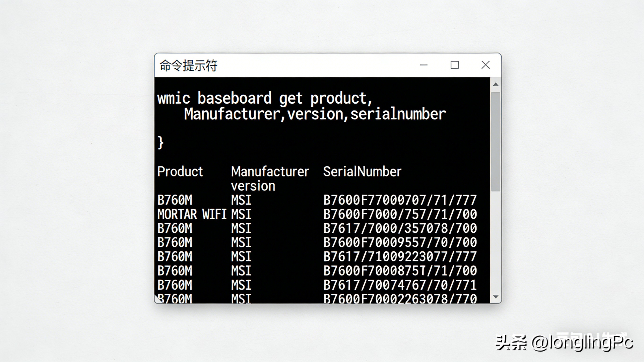Click serial number B7617/70074767/70/771

pos(400,285)
